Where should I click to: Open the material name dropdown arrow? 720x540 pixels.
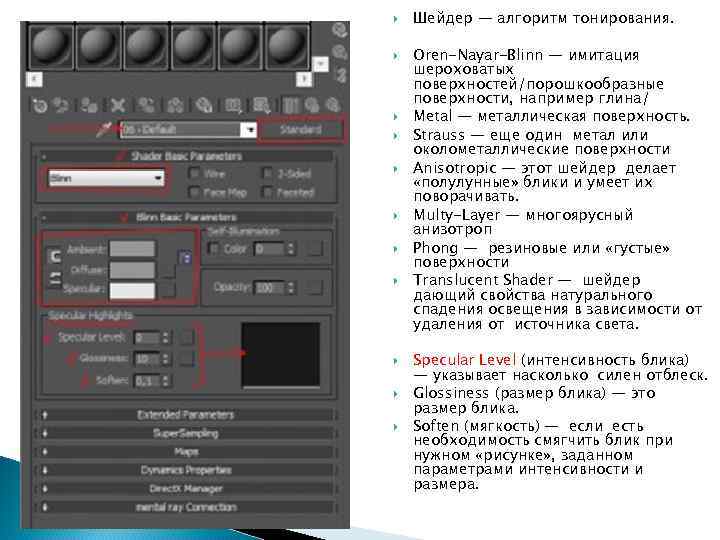pos(250,130)
